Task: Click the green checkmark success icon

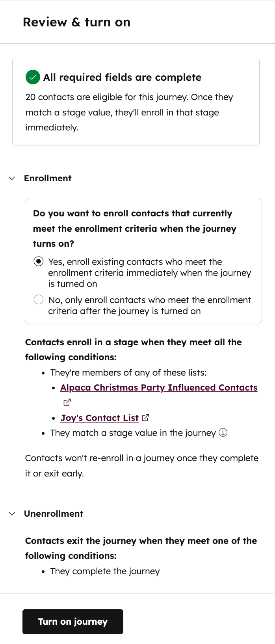Action: tap(33, 77)
